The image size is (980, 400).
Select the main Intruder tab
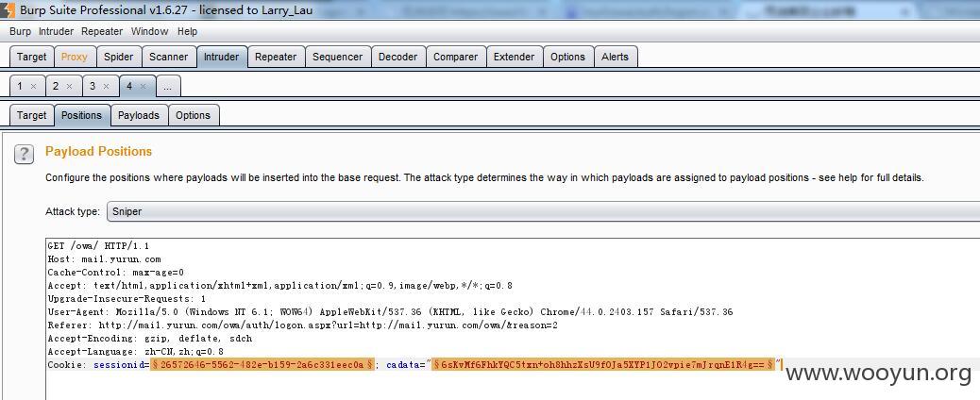coord(221,57)
